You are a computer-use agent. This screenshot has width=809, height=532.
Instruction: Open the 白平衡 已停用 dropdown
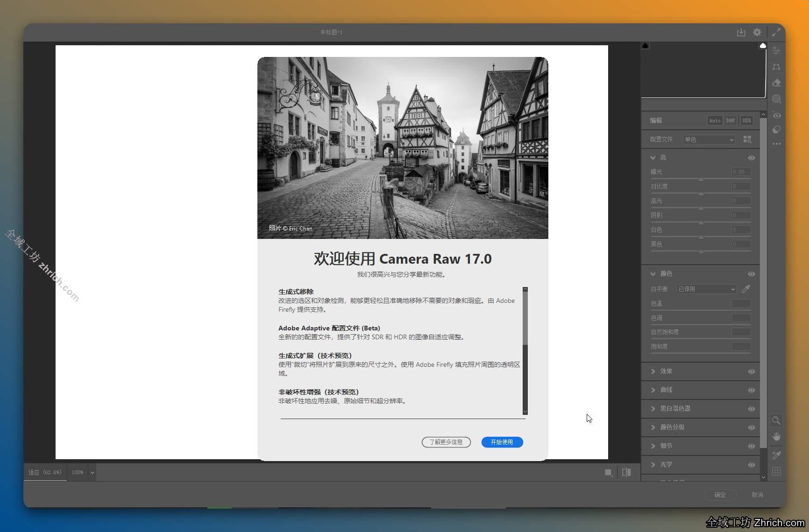pos(706,289)
